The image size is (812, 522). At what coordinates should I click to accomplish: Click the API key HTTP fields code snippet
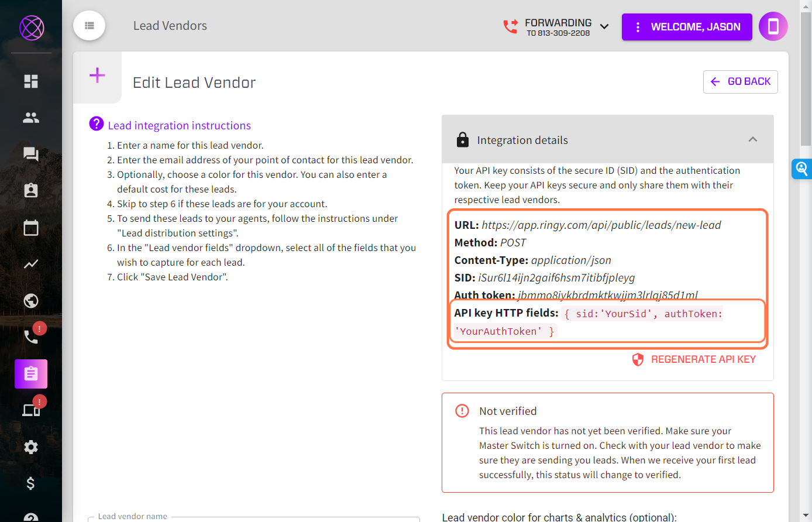point(589,322)
